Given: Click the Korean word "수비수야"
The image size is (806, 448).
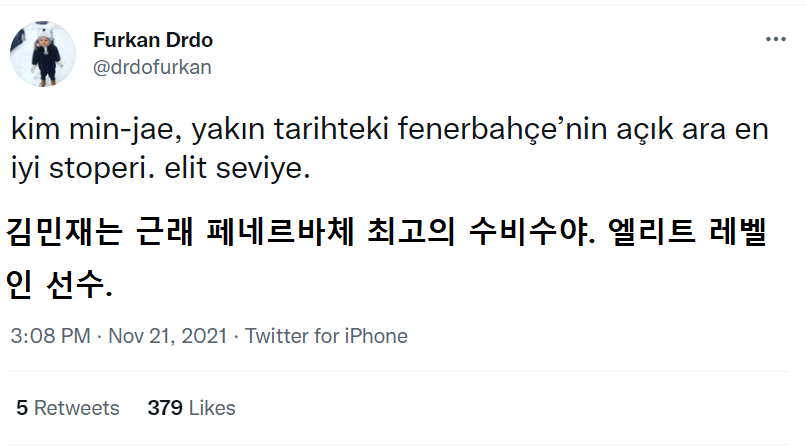Looking at the screenshot, I should pyautogui.click(x=528, y=231).
